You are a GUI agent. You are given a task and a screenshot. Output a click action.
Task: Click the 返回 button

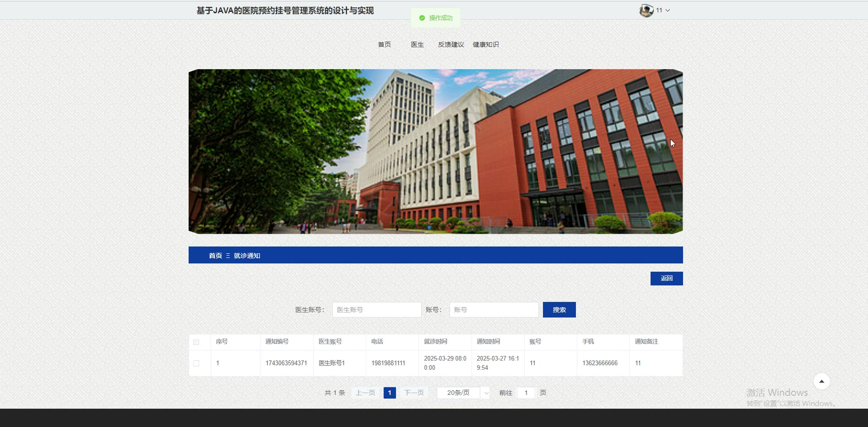[666, 278]
